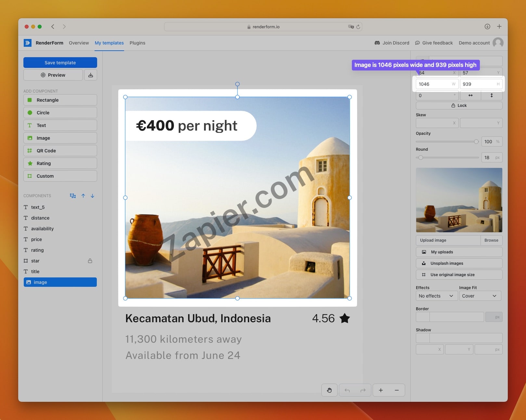Add a Rating component

[60, 163]
